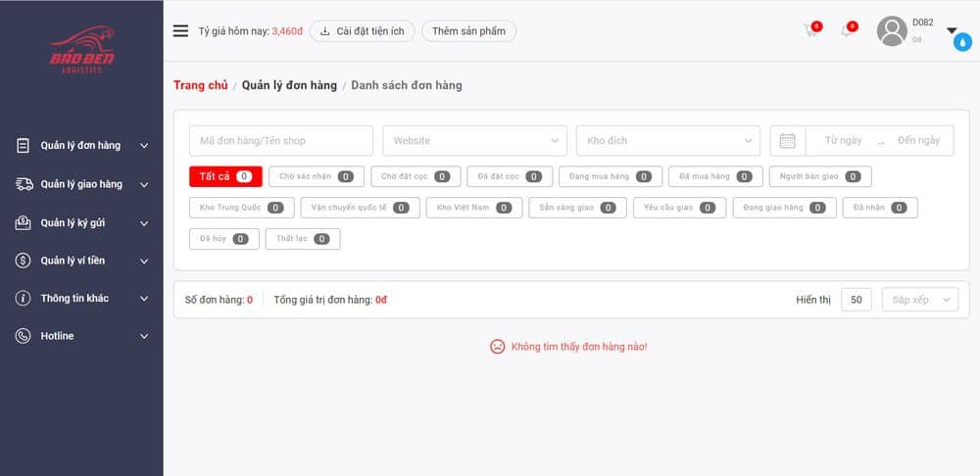Expand 'Quản lý ví tiền' sidebar menu
Viewport: 980px width, 476px height.
tap(81, 261)
